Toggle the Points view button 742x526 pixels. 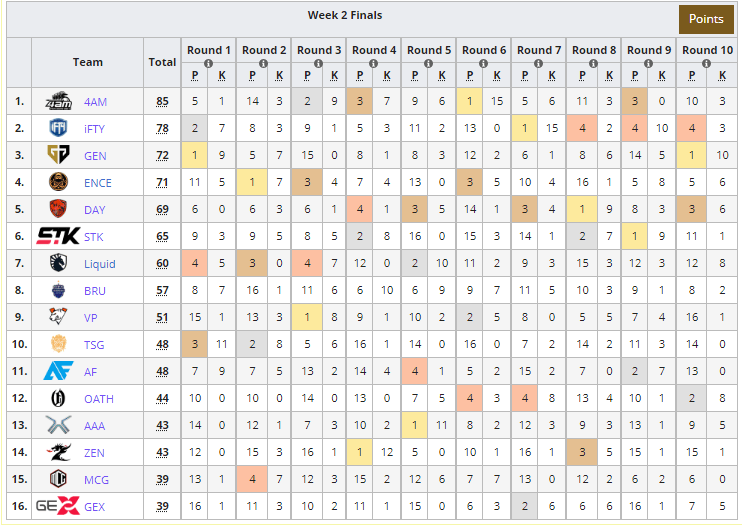pyautogui.click(x=706, y=19)
